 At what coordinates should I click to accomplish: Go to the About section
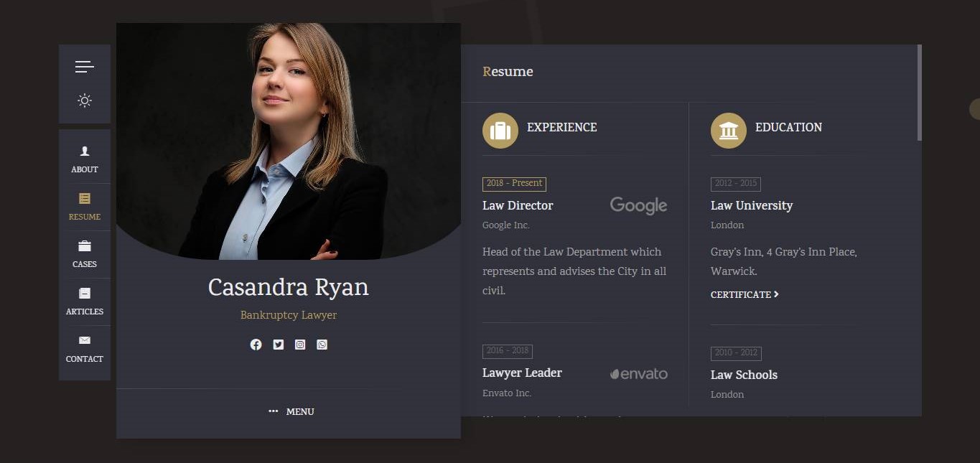(x=85, y=159)
